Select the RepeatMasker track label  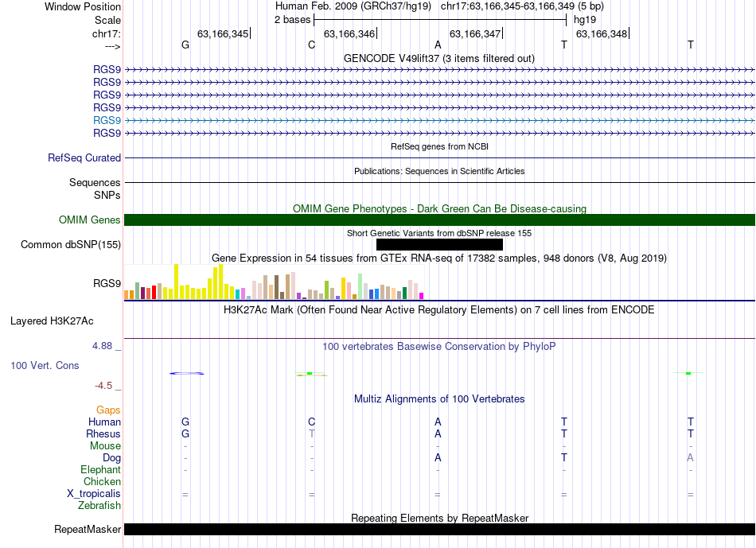[x=88, y=530]
